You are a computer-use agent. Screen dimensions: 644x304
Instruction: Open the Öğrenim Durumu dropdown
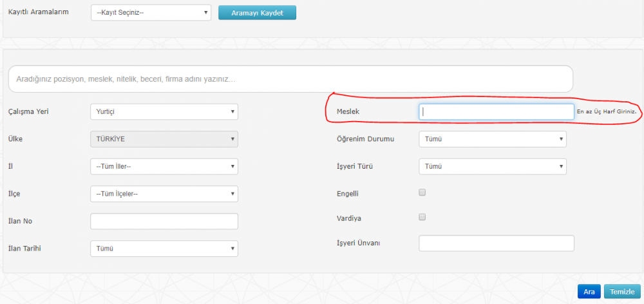click(492, 139)
